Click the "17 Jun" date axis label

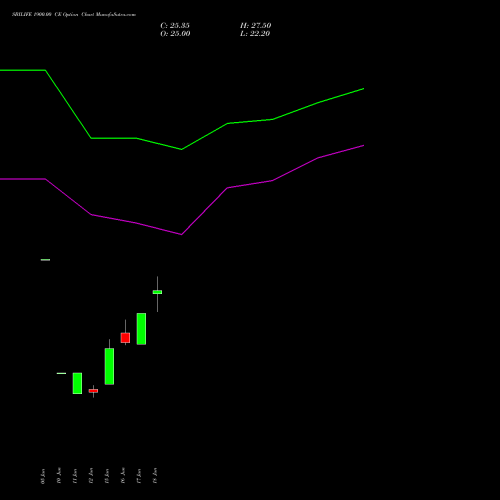(139, 476)
